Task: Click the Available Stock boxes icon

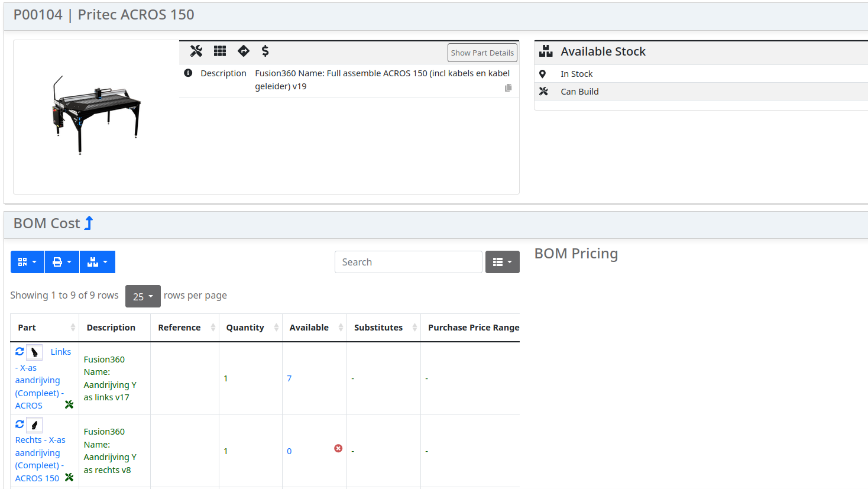Action: pyautogui.click(x=546, y=51)
